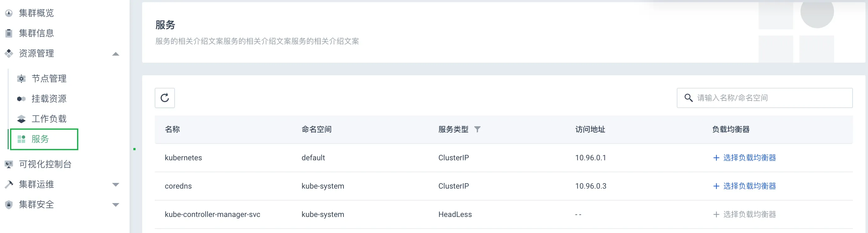
Task: Click the 挂载资源 icon
Action: pos(21,99)
